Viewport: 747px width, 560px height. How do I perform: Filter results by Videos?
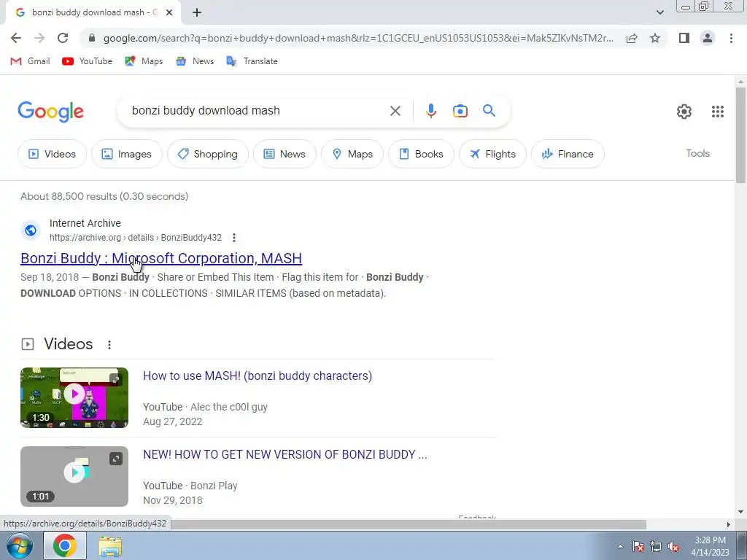[x=52, y=154]
